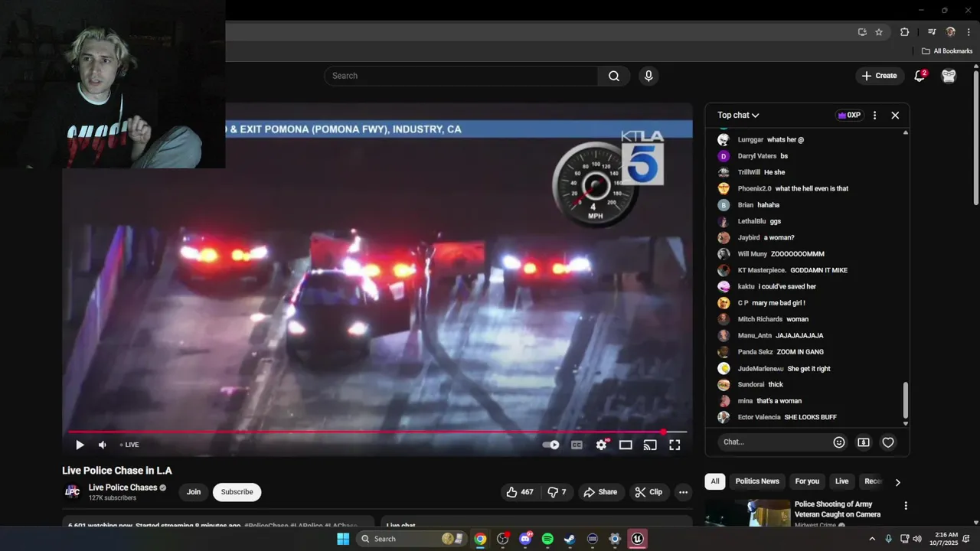Open the chat 0XP points badge

[849, 115]
